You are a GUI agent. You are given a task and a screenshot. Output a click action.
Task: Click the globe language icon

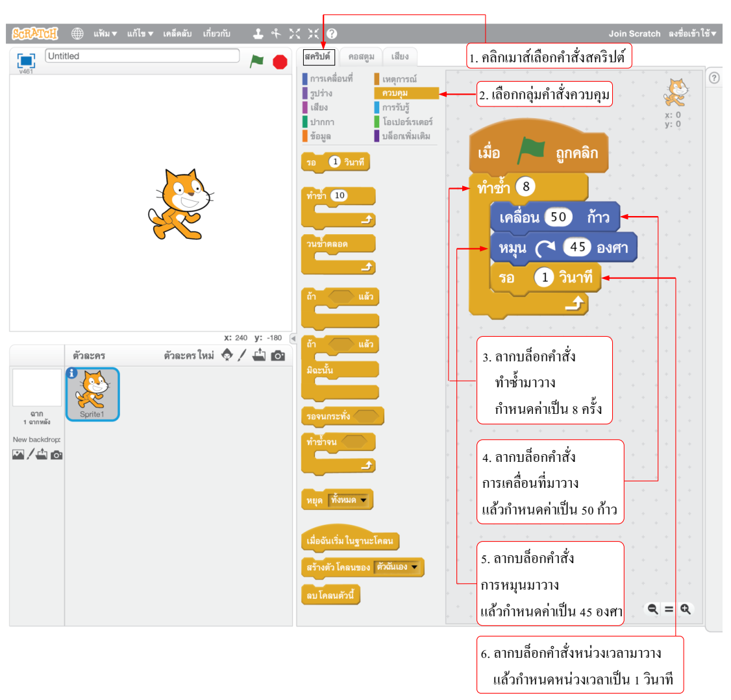pos(77,34)
